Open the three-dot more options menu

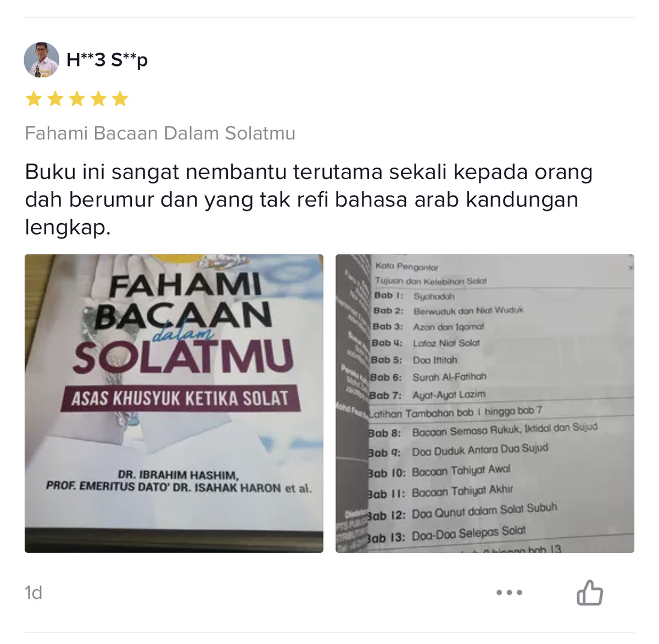pos(509,592)
